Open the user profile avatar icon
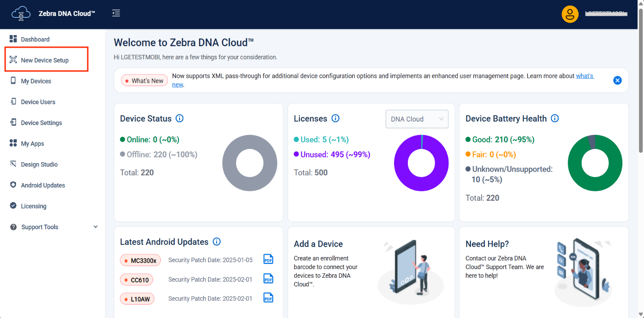The width and height of the screenshot is (644, 318). (570, 14)
